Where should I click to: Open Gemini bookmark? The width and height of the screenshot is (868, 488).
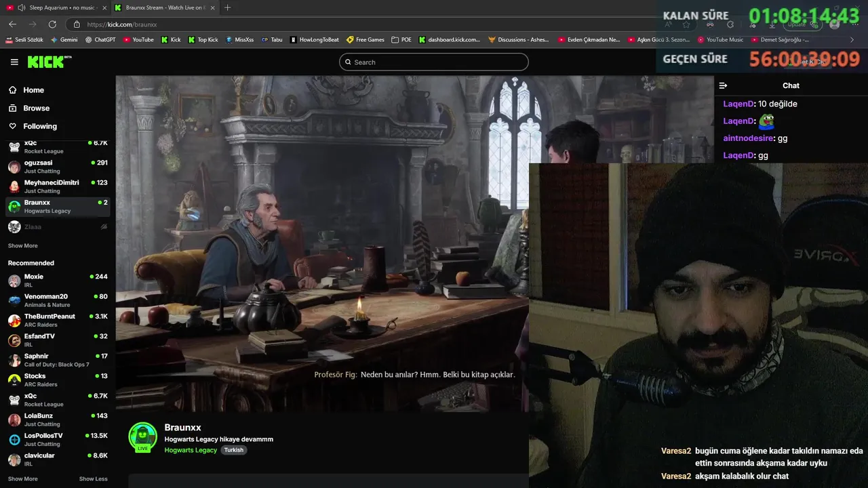64,40
